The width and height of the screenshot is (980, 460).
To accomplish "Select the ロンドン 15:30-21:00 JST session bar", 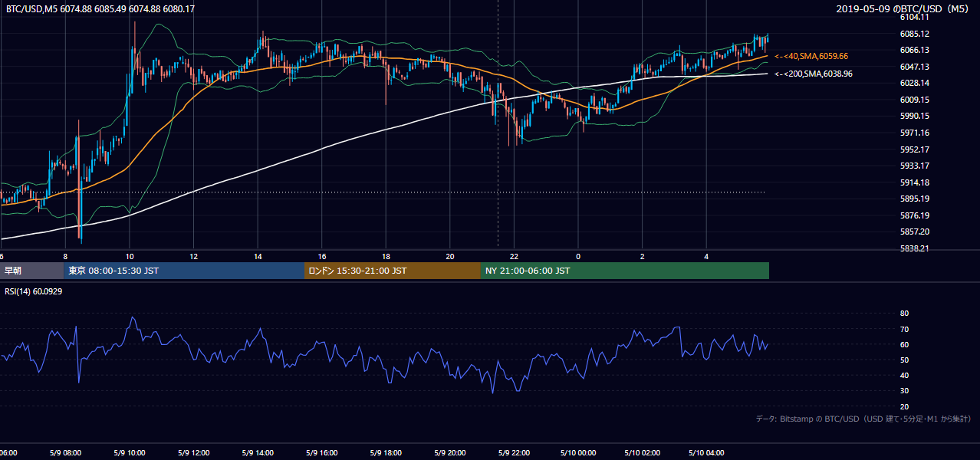I will (x=393, y=271).
